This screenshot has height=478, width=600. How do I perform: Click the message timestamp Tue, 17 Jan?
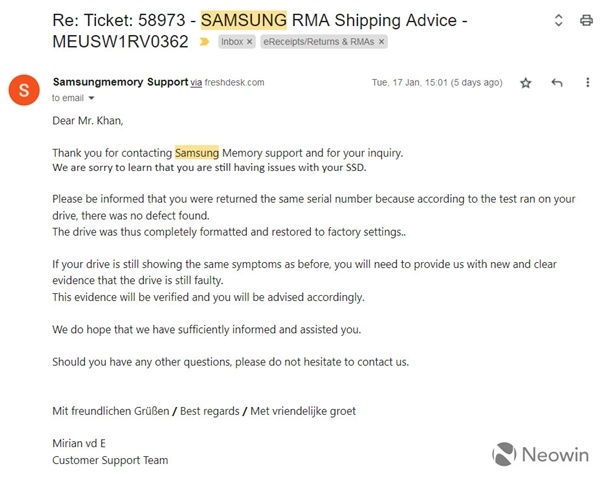coord(436,83)
